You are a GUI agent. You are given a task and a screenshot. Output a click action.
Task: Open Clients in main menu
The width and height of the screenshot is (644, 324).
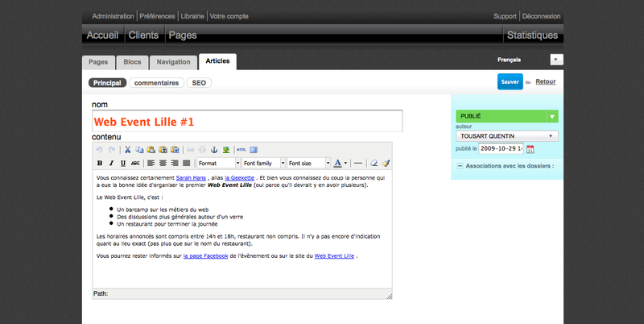[x=143, y=35]
